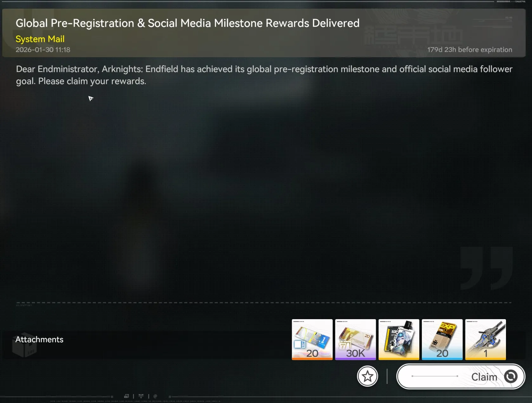Screen dimensions: 532x403
Task: Inspect the weapon attachment with quantity 1
Action: pyautogui.click(x=485, y=339)
